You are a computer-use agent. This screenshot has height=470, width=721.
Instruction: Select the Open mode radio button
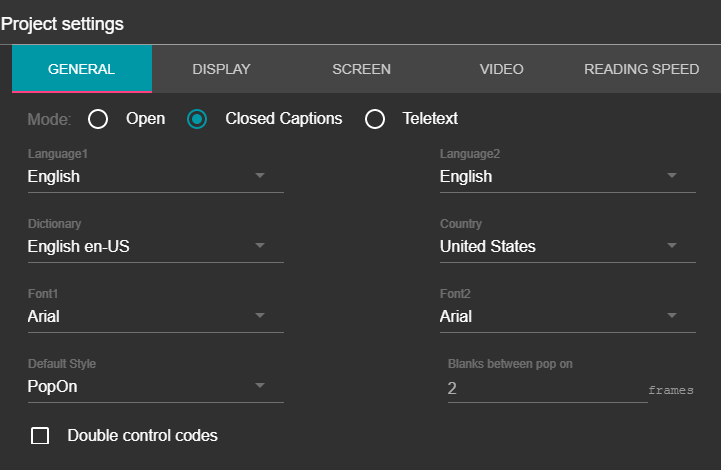pyautogui.click(x=98, y=120)
